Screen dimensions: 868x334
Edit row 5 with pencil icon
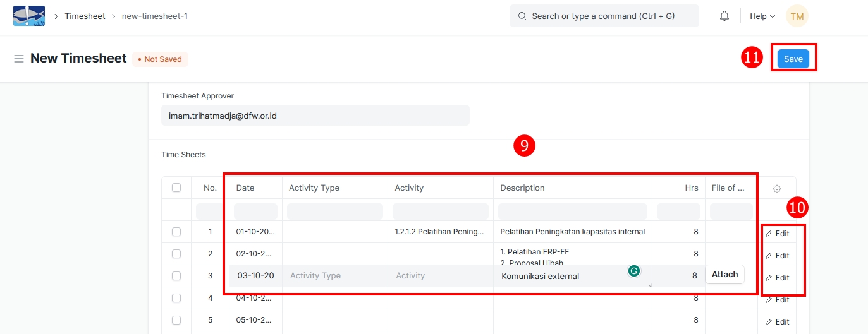coord(777,321)
